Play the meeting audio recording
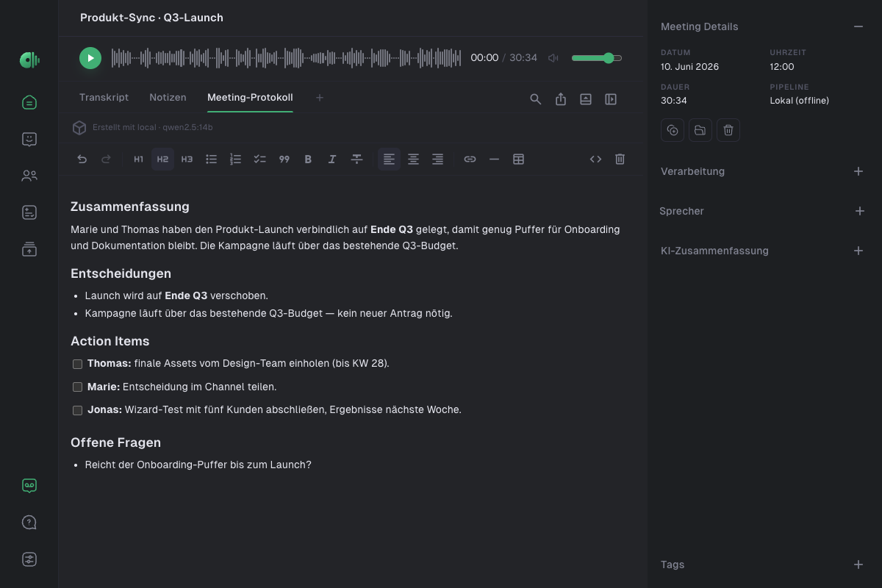 (x=90, y=58)
